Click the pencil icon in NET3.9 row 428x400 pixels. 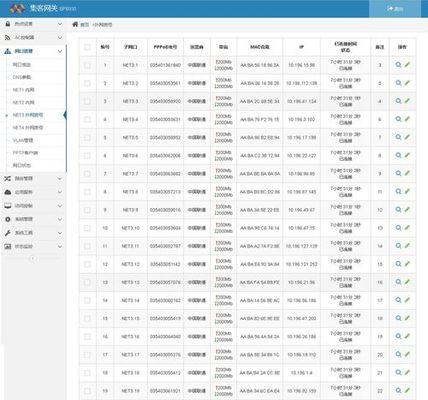point(407,209)
